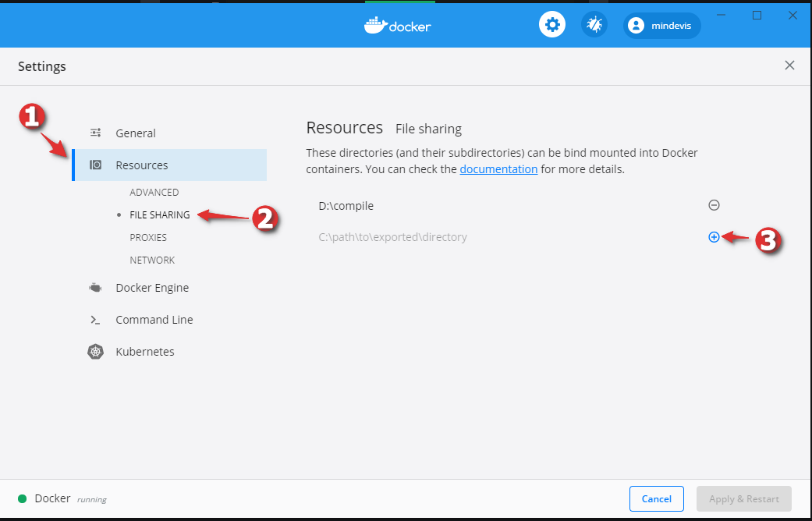Open the Kubernetes settings
The height and width of the screenshot is (521, 812).
144,352
